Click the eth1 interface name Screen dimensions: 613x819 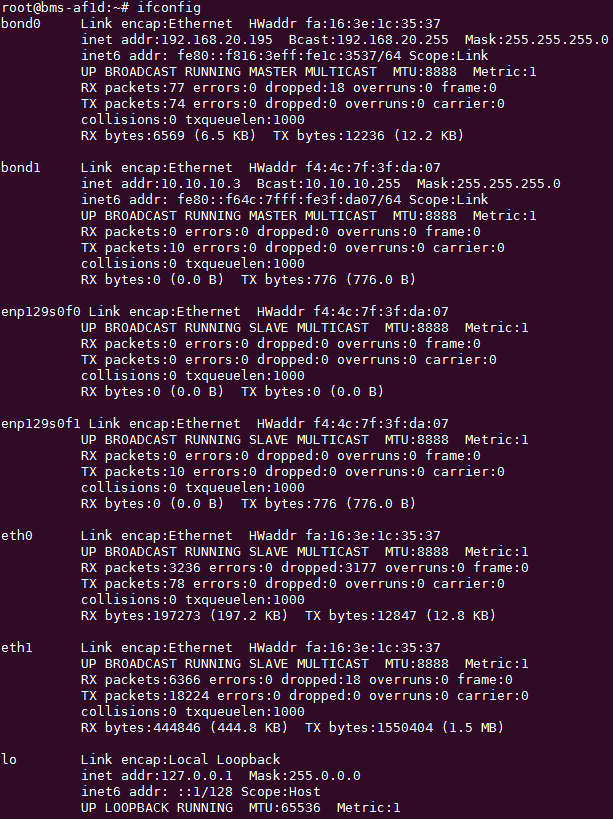point(17,648)
